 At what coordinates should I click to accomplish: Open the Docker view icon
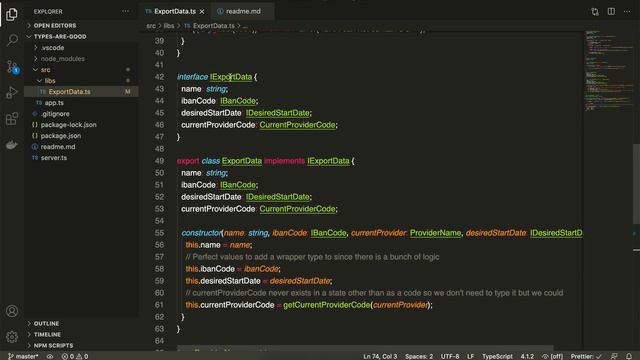12,144
